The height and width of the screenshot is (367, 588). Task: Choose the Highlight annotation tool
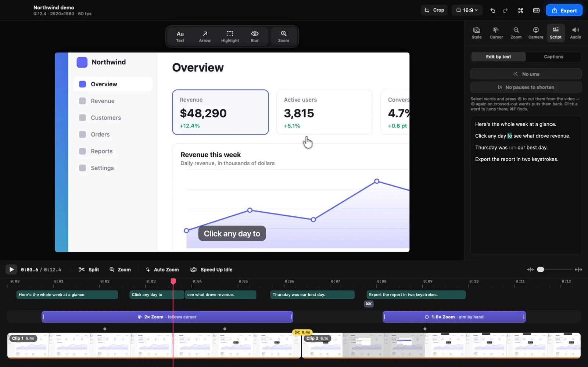(x=230, y=36)
